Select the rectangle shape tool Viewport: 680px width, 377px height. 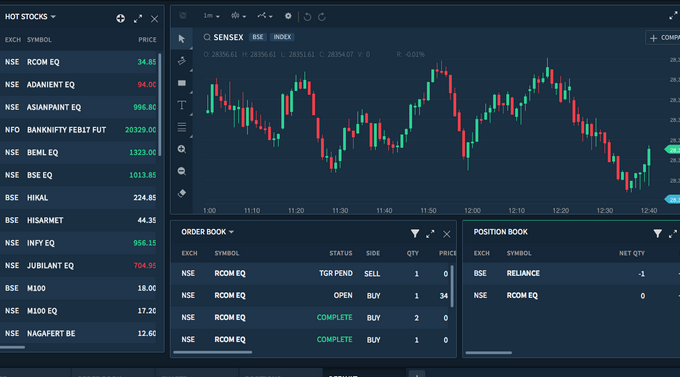182,83
